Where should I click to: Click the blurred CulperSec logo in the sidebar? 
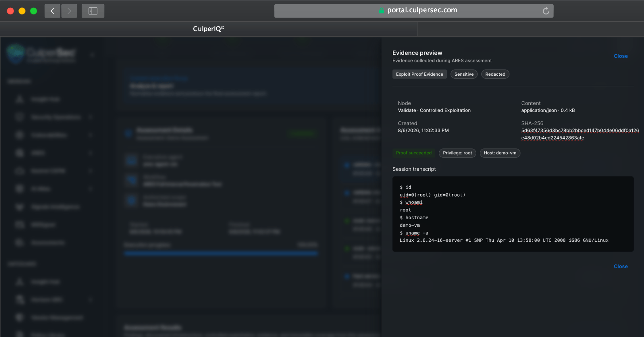41,54
